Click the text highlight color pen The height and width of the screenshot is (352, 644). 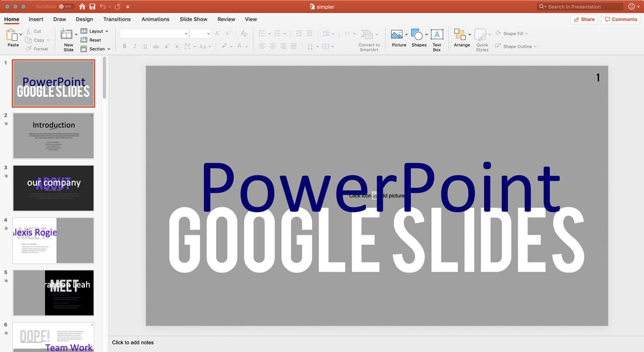pos(224,46)
